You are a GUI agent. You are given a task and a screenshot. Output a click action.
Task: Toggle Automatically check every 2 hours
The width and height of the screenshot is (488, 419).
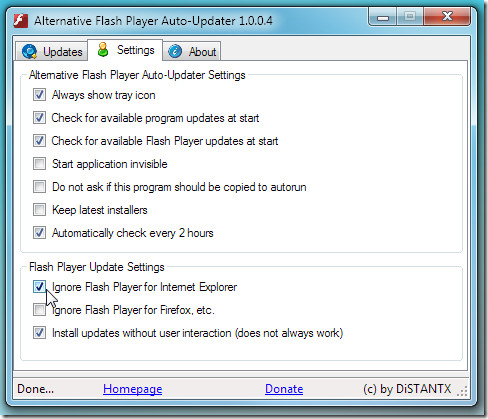click(x=39, y=233)
